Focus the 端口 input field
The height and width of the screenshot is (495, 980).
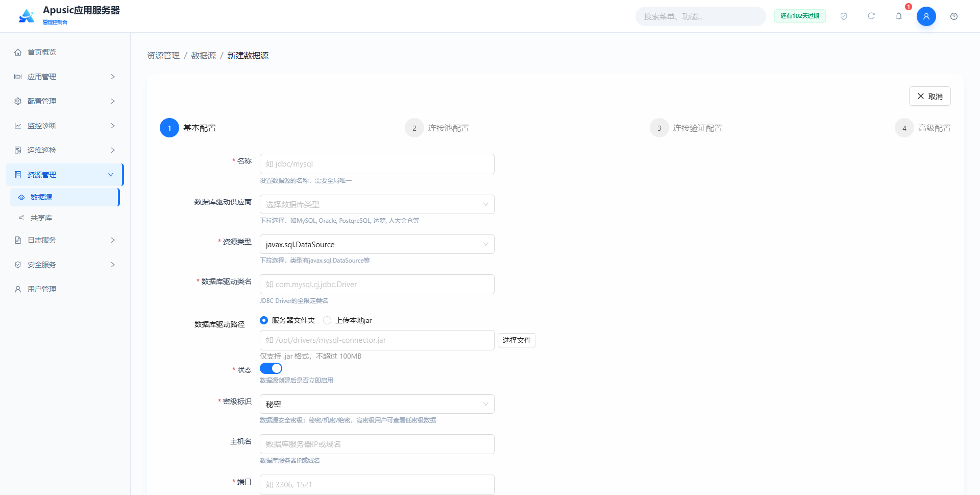(x=377, y=484)
